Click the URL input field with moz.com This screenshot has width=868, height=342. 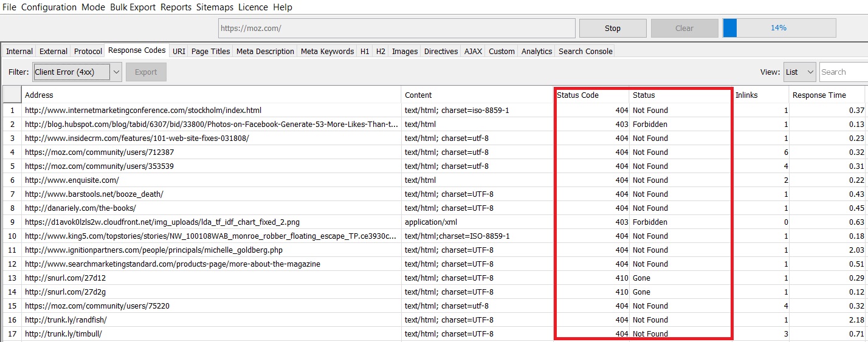(x=396, y=28)
